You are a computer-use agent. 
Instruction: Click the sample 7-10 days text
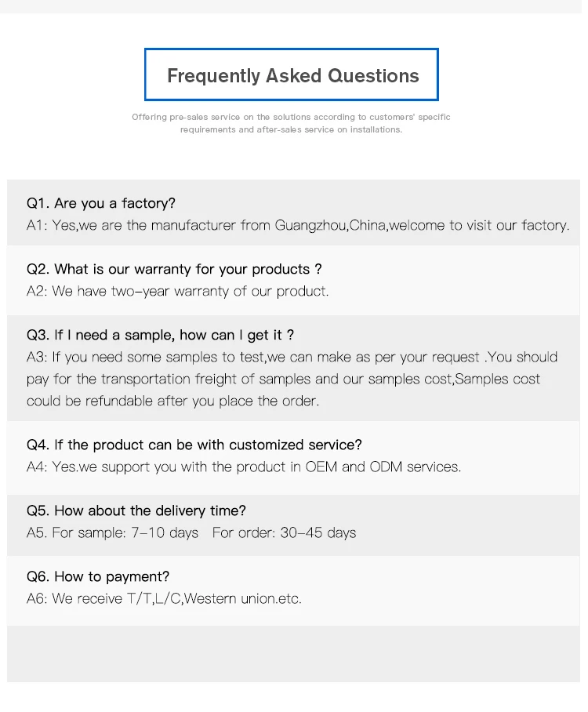113,532
